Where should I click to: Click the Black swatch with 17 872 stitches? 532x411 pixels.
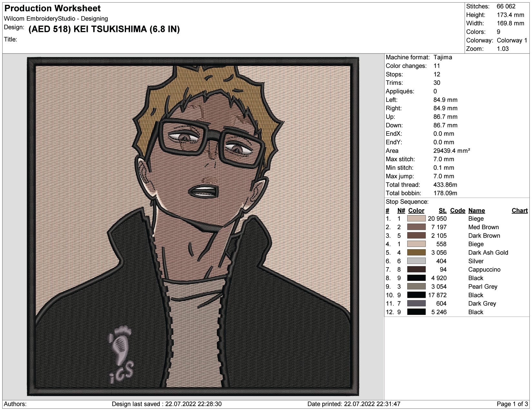point(416,295)
